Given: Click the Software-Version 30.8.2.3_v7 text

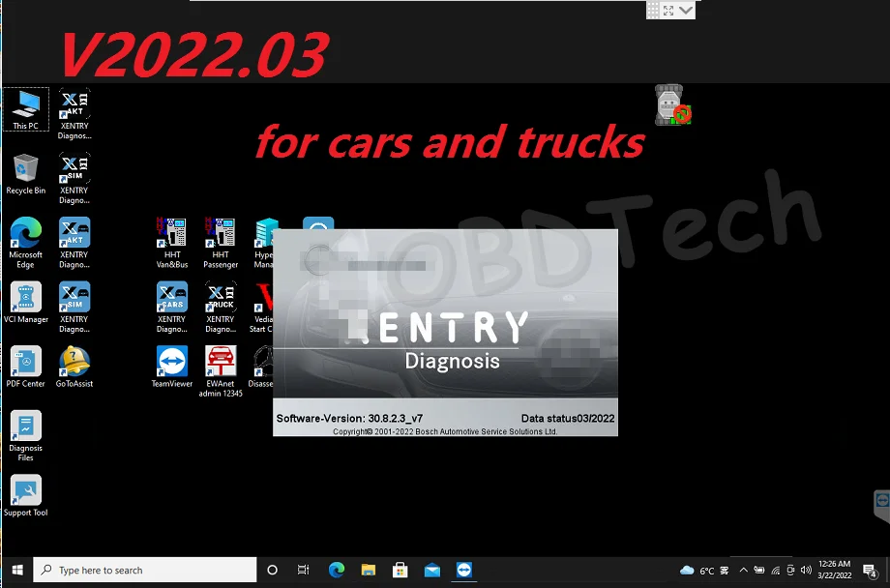Looking at the screenshot, I should click(349, 419).
